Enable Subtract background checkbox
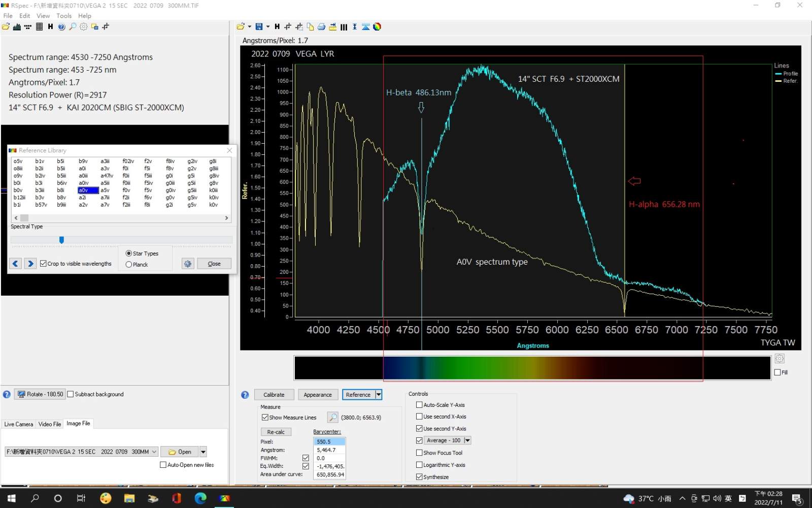Viewport: 812px width, 508px height. [71, 394]
